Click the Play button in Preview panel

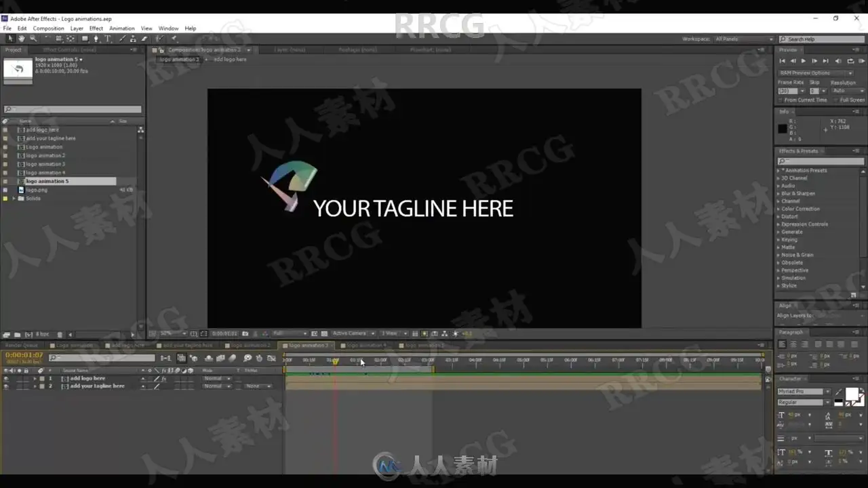pyautogui.click(x=804, y=61)
